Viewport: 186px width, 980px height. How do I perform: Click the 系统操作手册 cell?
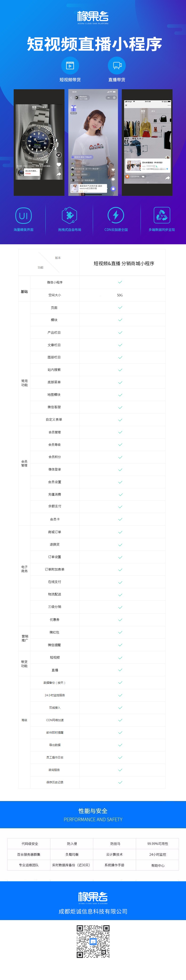click(x=114, y=865)
